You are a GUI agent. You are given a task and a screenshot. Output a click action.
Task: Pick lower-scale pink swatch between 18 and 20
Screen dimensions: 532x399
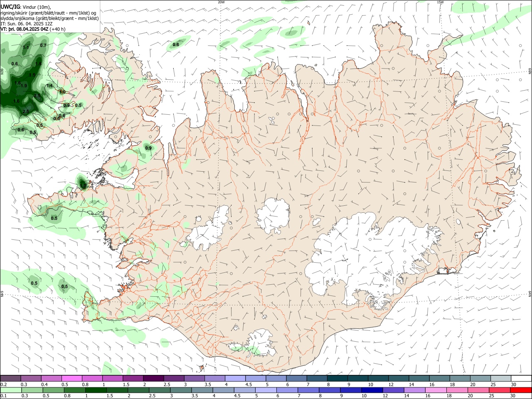click(x=457, y=390)
